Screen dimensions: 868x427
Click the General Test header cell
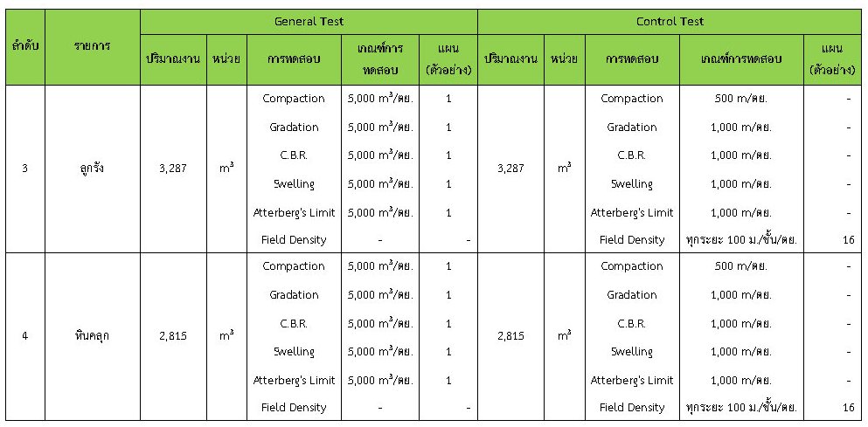(x=308, y=21)
